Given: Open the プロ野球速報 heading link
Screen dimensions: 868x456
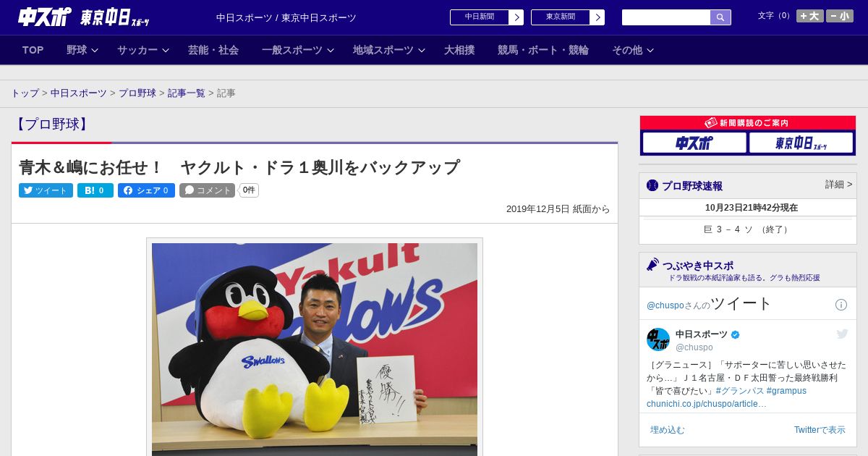Looking at the screenshot, I should [x=692, y=186].
